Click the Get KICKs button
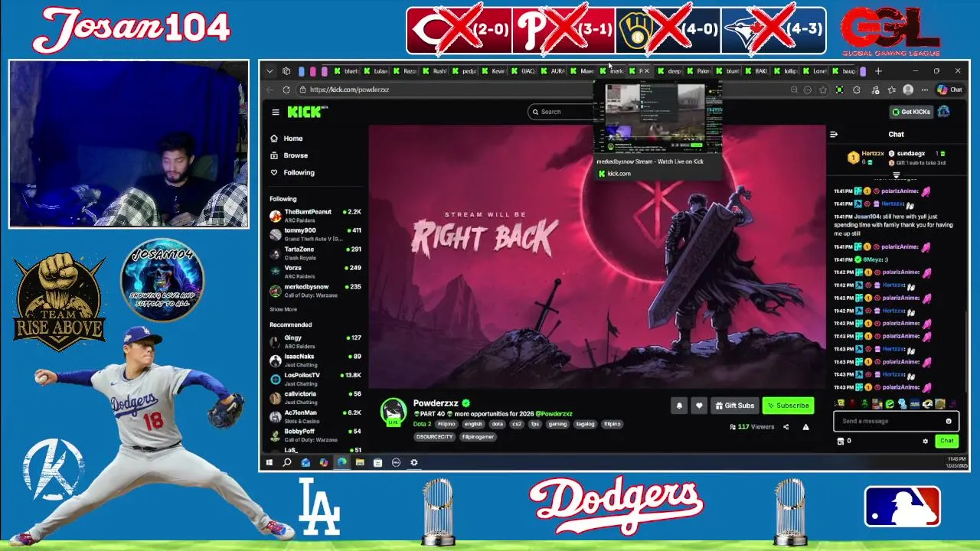The image size is (980, 551). pyautogui.click(x=910, y=112)
